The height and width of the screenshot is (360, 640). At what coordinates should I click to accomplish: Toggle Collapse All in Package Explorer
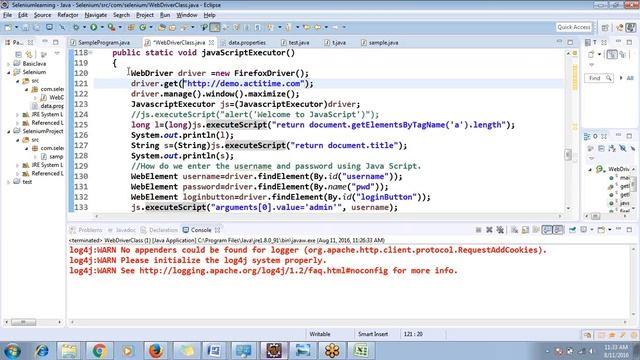[x=18, y=54]
